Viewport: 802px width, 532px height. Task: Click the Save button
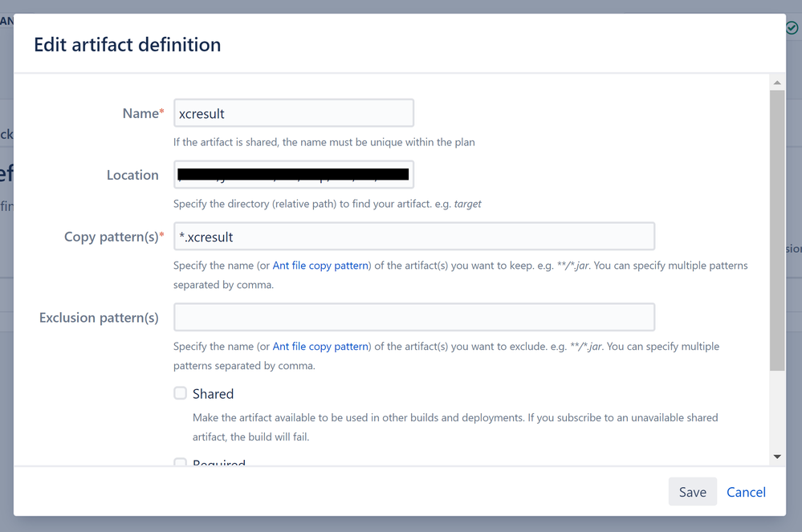tap(692, 492)
